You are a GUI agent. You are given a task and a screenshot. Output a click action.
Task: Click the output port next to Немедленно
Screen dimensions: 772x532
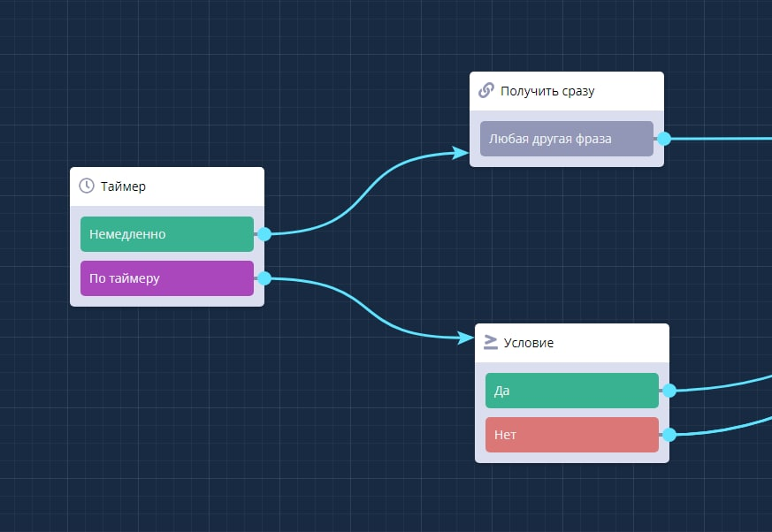click(x=264, y=234)
